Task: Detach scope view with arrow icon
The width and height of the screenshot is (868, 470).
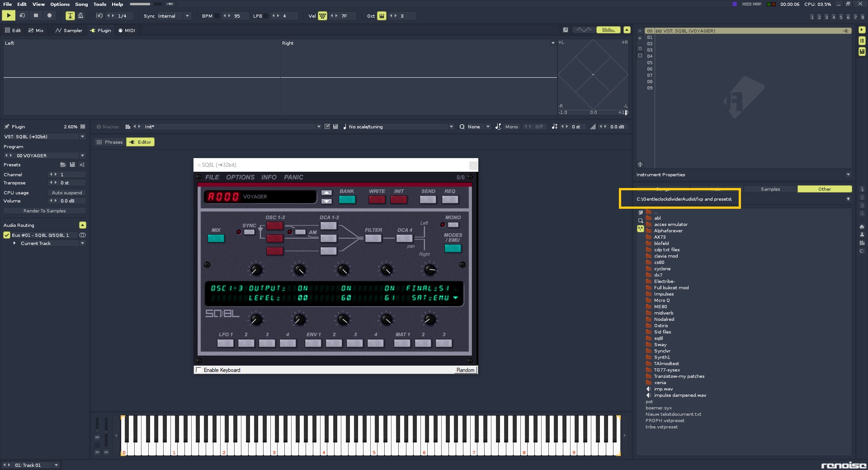Action: [566, 30]
